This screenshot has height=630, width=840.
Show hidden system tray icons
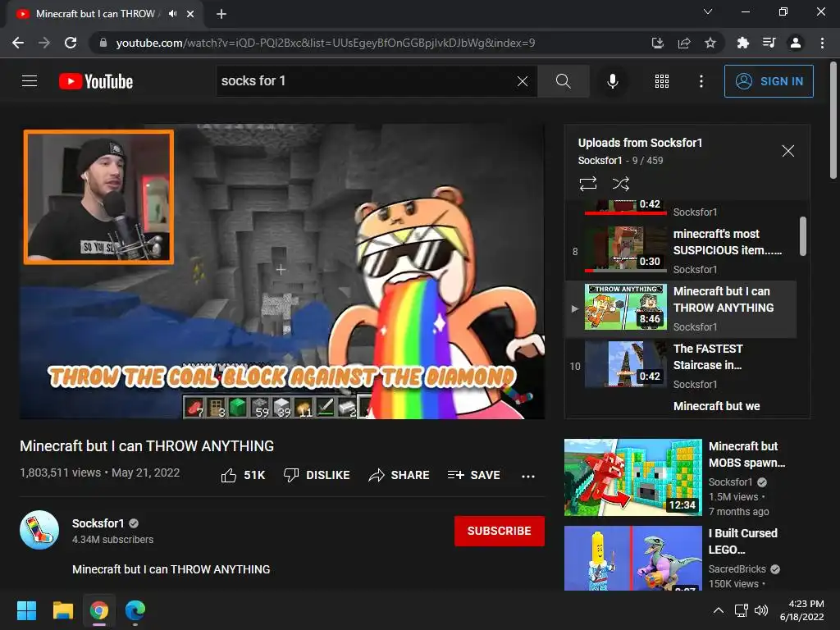coord(719,610)
